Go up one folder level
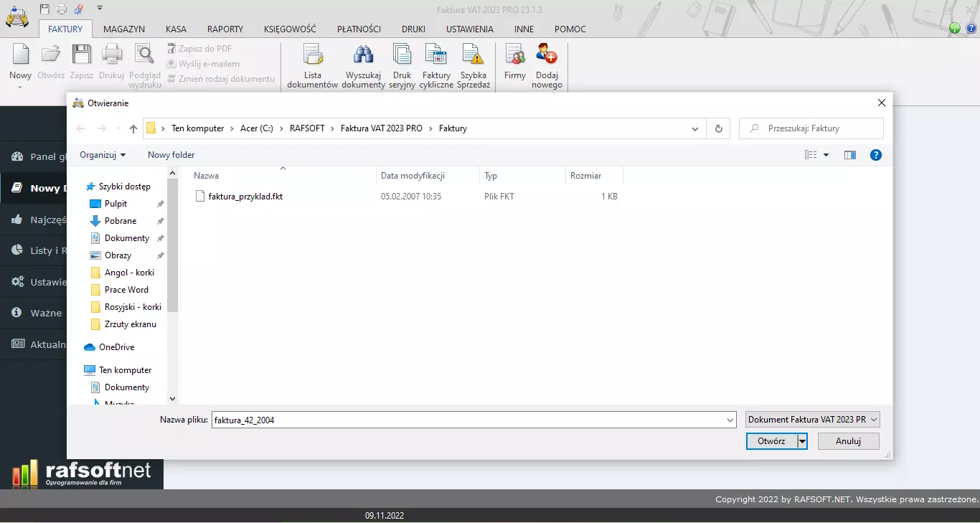The width and height of the screenshot is (980, 523). pos(133,128)
